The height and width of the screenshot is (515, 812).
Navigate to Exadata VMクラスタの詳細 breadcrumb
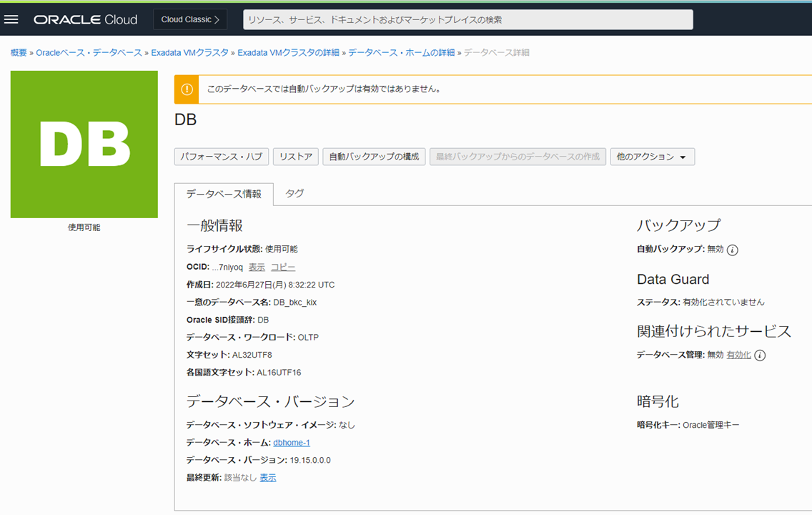[x=288, y=53]
